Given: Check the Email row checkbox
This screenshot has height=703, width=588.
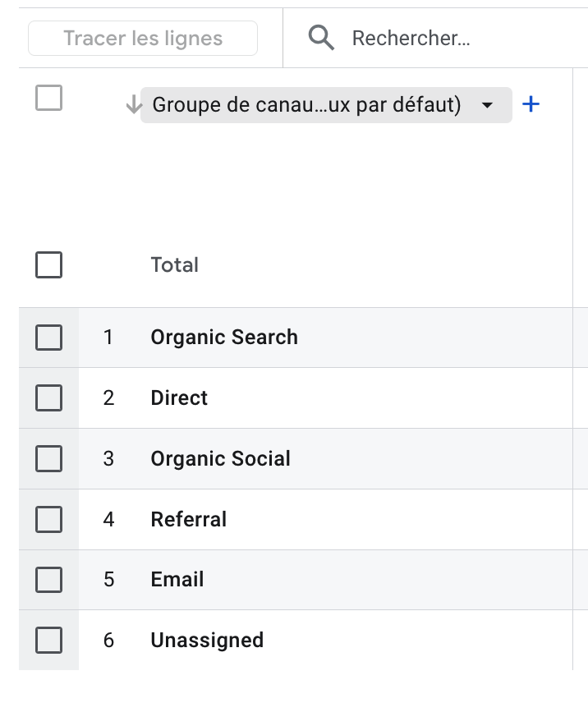Looking at the screenshot, I should (x=48, y=580).
